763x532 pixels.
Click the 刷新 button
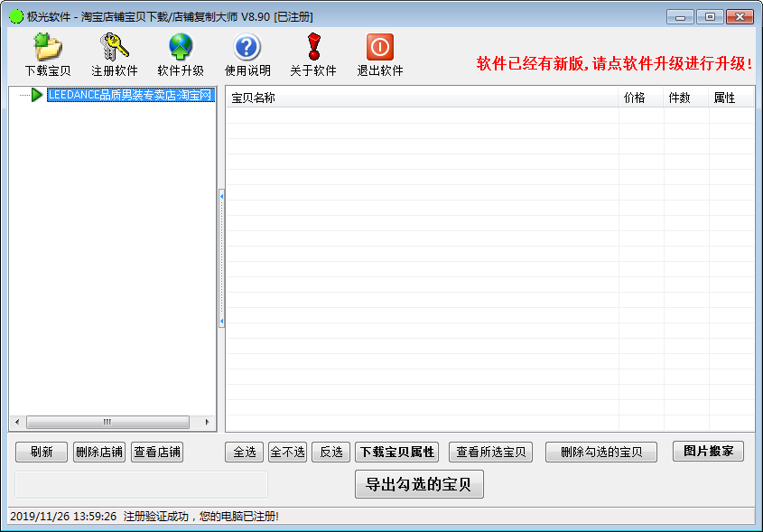(42, 453)
